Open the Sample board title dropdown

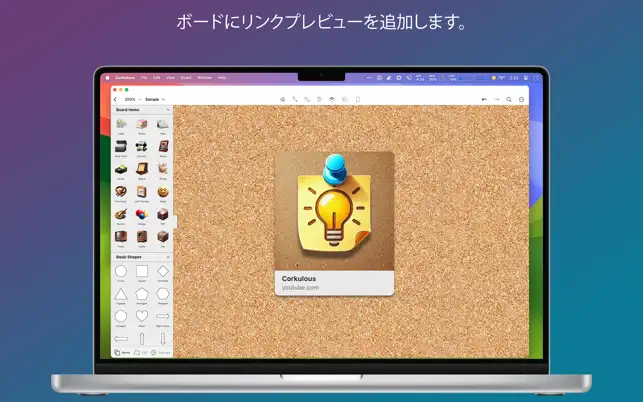[155, 99]
